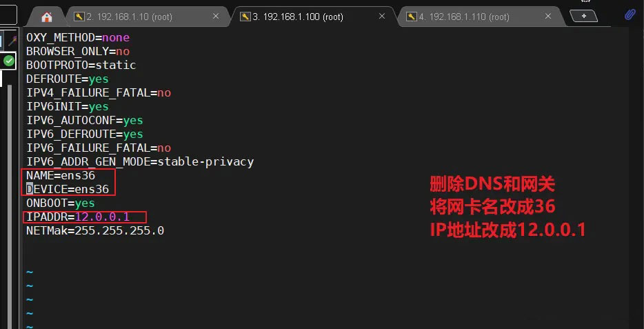This screenshot has width=644, height=329.
Task: Close the 192.168.1.100 session tab
Action: [382, 17]
